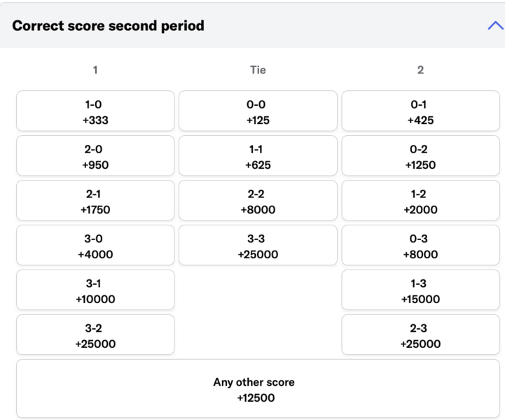Select the 2-1 score at +1750
The width and height of the screenshot is (505, 420).
[95, 200]
